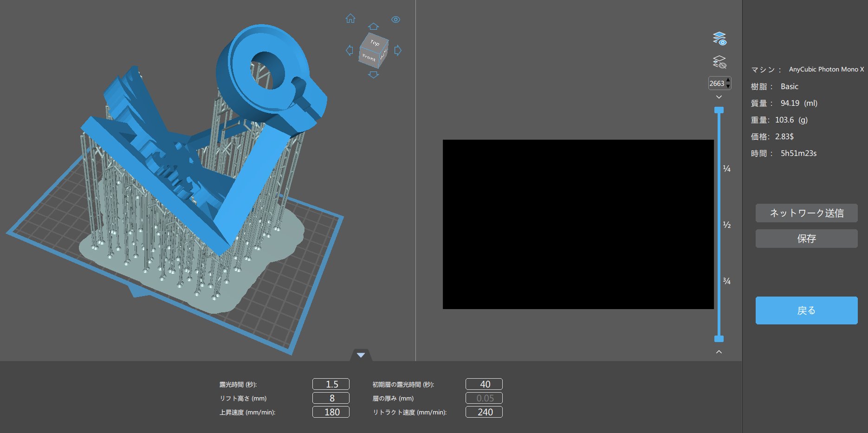Click the upward rotation arrow above the view cube
Viewport: 868px width, 433px height.
tap(373, 26)
